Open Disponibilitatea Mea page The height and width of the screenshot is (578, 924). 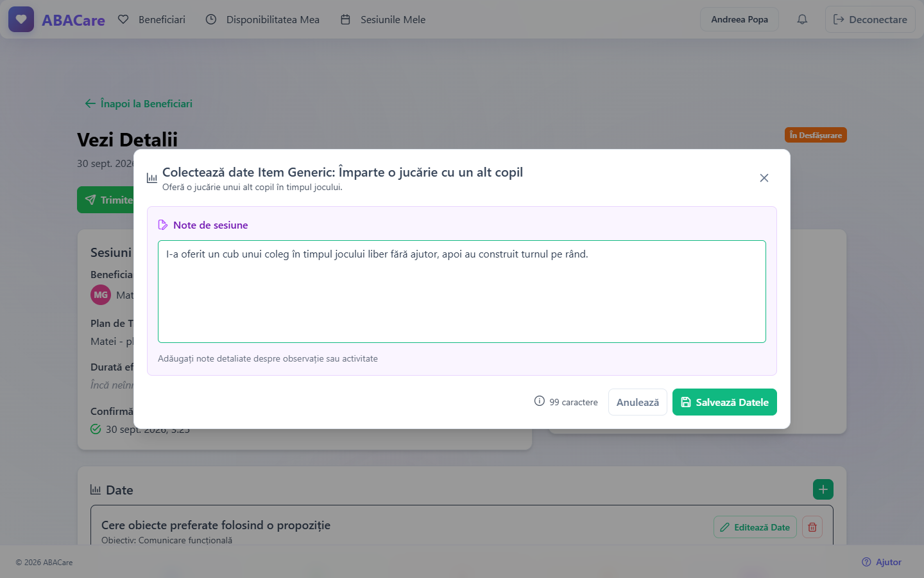click(x=262, y=19)
